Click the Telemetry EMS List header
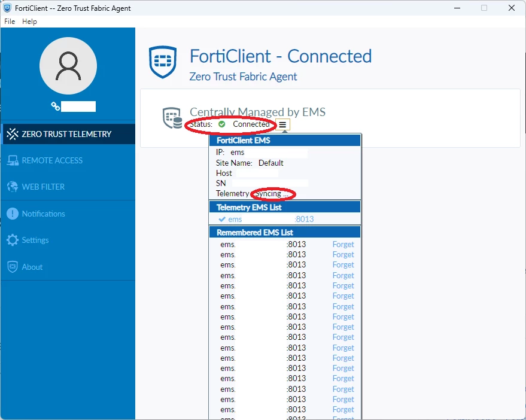Screen dimensions: 526x420 coord(285,208)
